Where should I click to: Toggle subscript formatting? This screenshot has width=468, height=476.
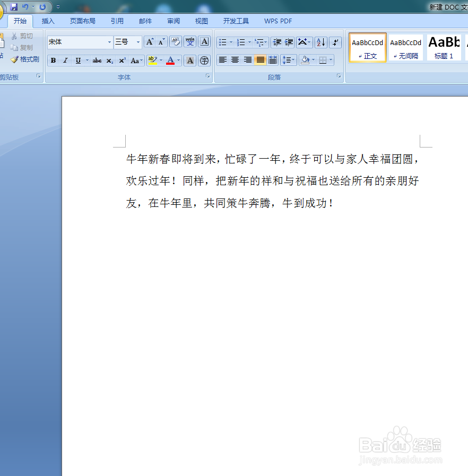(x=109, y=60)
